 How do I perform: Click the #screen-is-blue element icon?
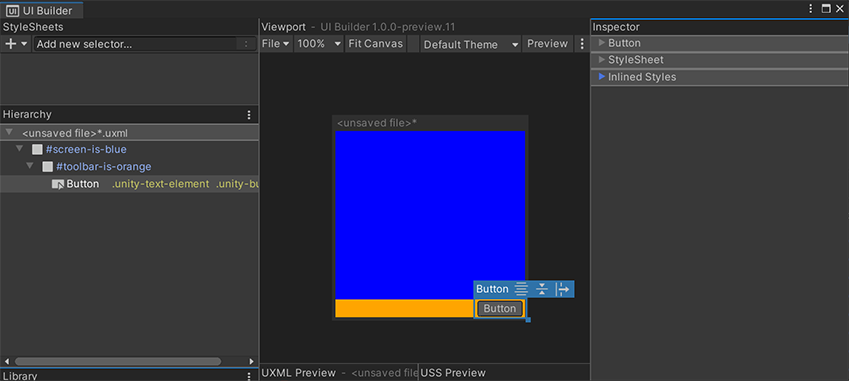coord(37,149)
